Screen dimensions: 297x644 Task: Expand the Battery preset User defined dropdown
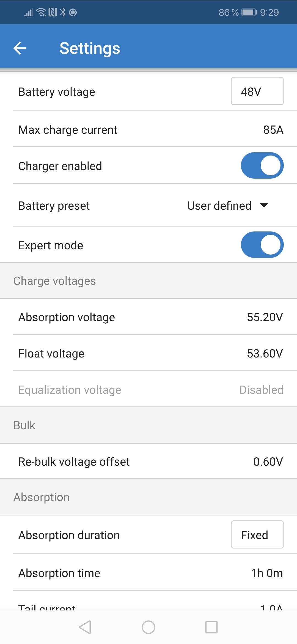pos(227,206)
